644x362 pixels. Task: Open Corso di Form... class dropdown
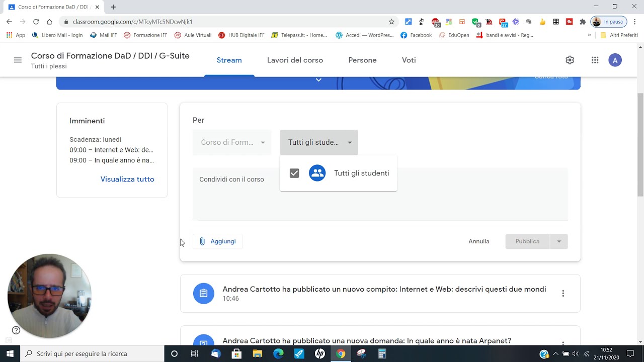(232, 142)
